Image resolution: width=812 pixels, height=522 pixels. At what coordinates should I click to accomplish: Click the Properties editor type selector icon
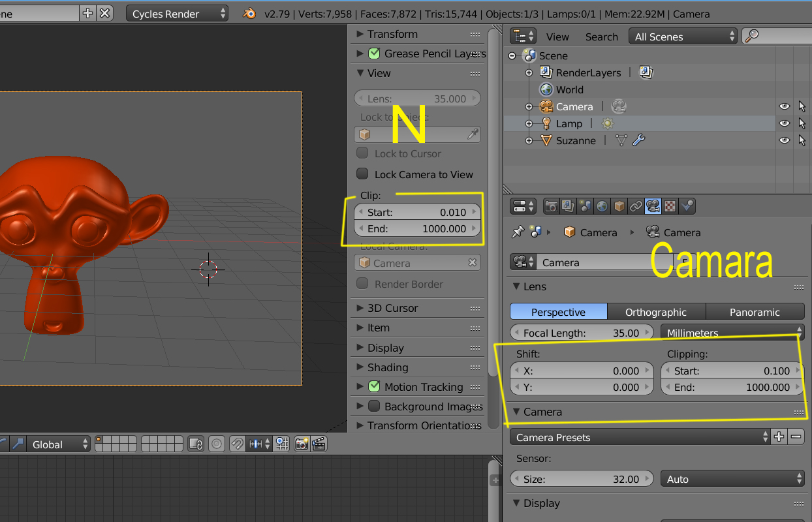(523, 206)
